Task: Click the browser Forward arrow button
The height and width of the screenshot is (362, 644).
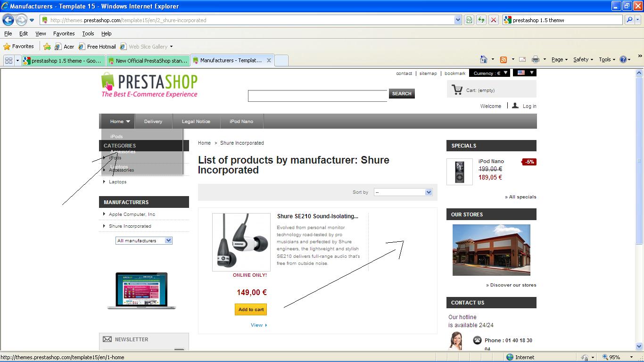Action: (x=21, y=20)
